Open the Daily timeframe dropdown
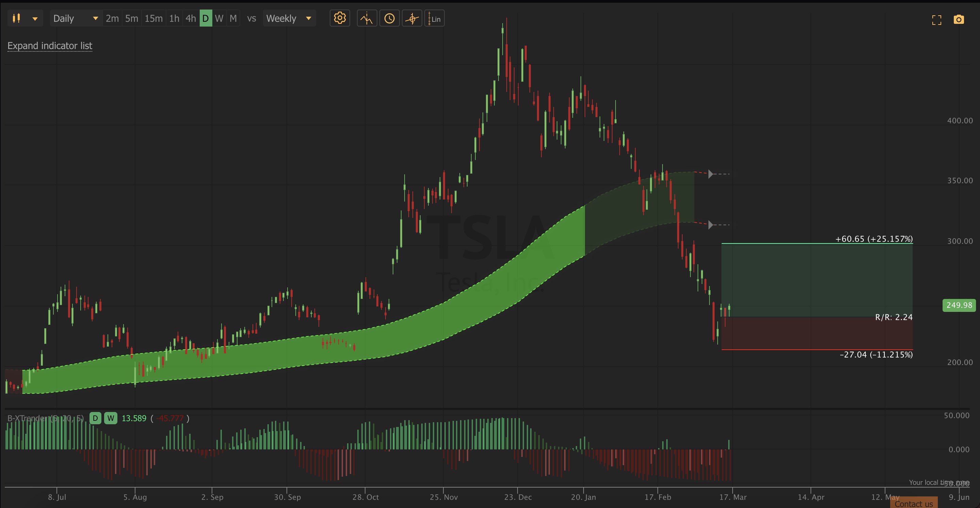 pyautogui.click(x=76, y=18)
